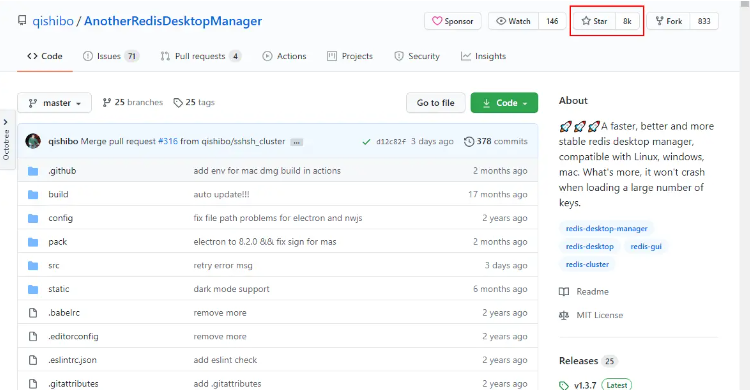The image size is (750, 390).
Task: Open the green Code download dropdown
Action: 504,103
